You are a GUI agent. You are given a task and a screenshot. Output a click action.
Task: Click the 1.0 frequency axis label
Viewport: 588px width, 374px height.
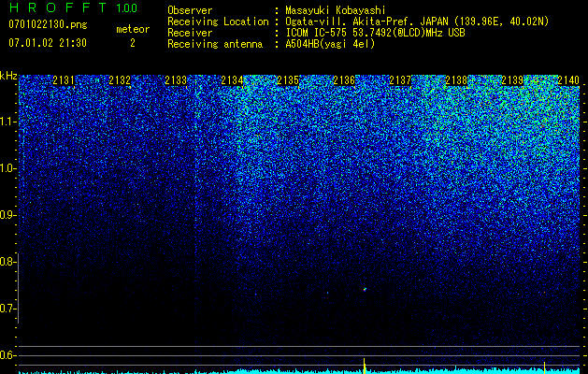tap(7, 168)
